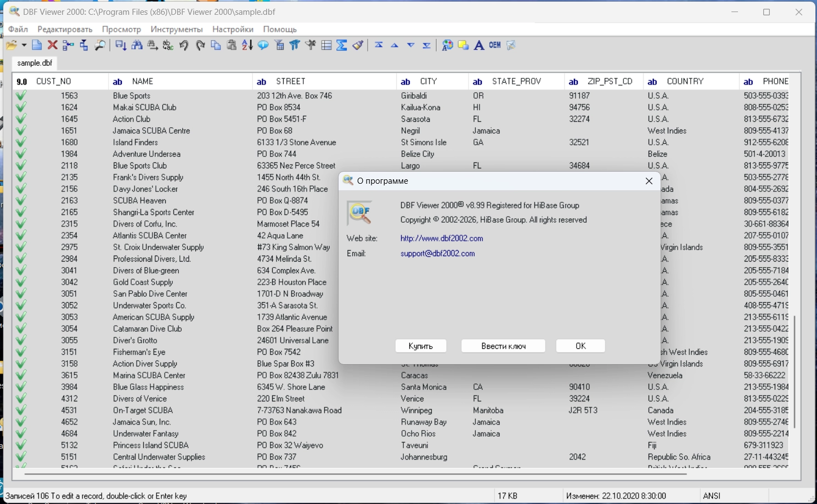Click the A-Z sort icon

click(247, 46)
